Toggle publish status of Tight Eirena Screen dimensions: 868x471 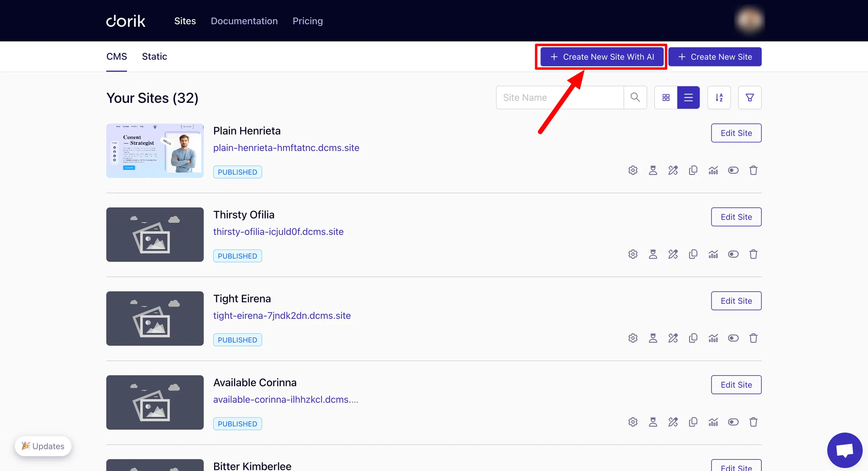point(733,338)
